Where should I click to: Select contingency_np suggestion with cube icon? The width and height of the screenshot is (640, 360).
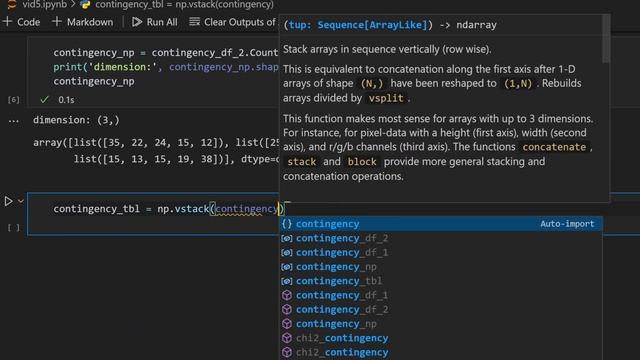441,324
